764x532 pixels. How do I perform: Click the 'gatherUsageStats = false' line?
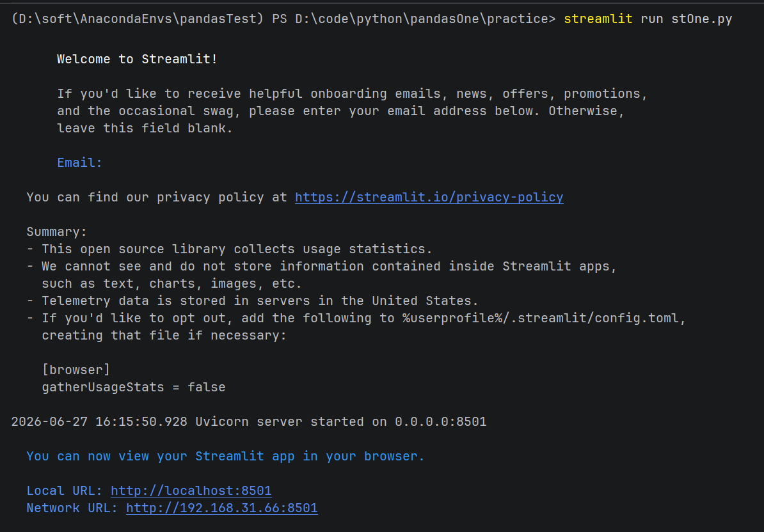coord(134,387)
